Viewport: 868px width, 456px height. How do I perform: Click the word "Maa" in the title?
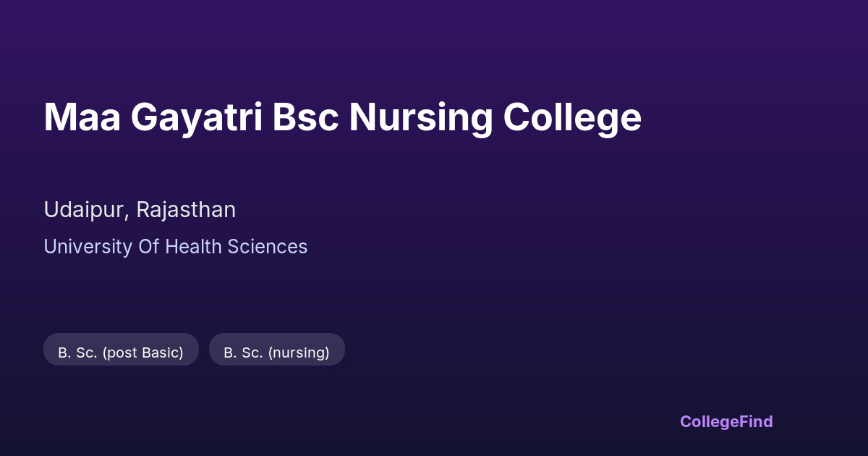click(x=82, y=117)
